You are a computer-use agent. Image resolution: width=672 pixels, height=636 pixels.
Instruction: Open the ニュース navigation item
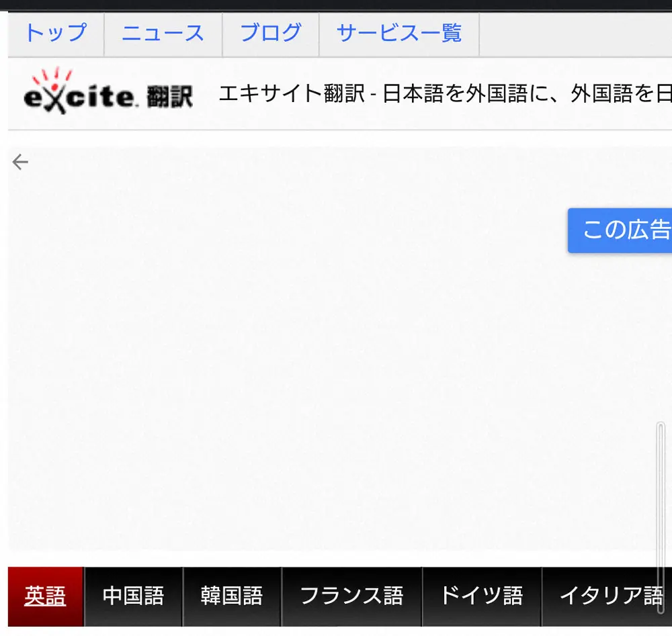point(162,32)
